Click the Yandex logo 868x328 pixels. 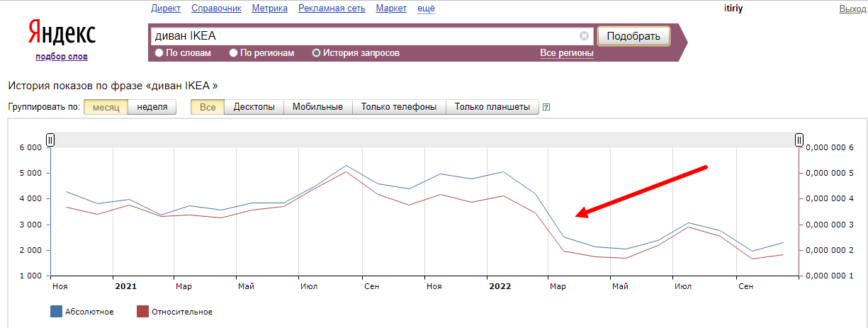(x=62, y=33)
